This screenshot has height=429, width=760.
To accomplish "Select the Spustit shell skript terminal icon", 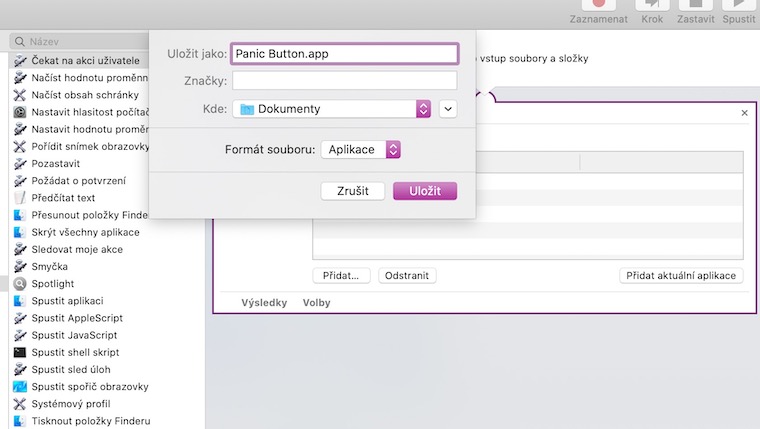I will (x=20, y=353).
